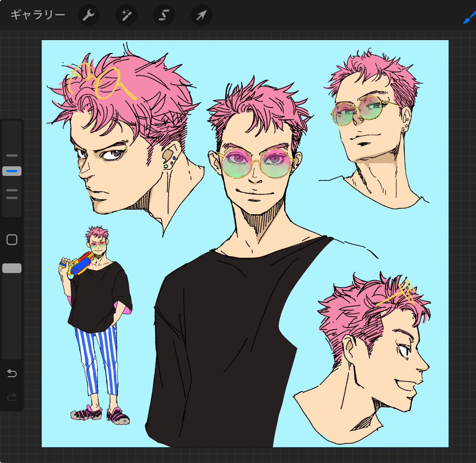Click the center character's black shirt
The image size is (476, 463).
coord(214,337)
